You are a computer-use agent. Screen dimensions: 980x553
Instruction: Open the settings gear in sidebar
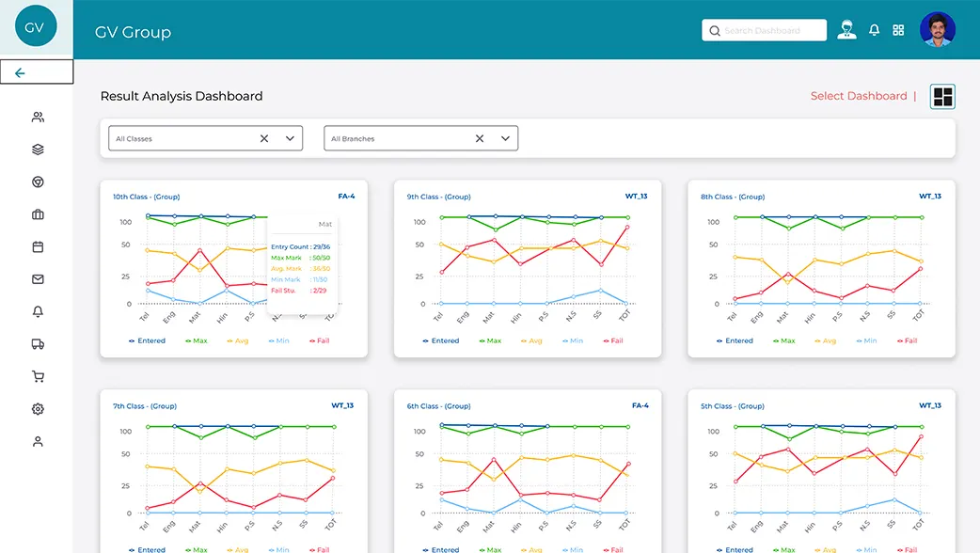coord(38,409)
